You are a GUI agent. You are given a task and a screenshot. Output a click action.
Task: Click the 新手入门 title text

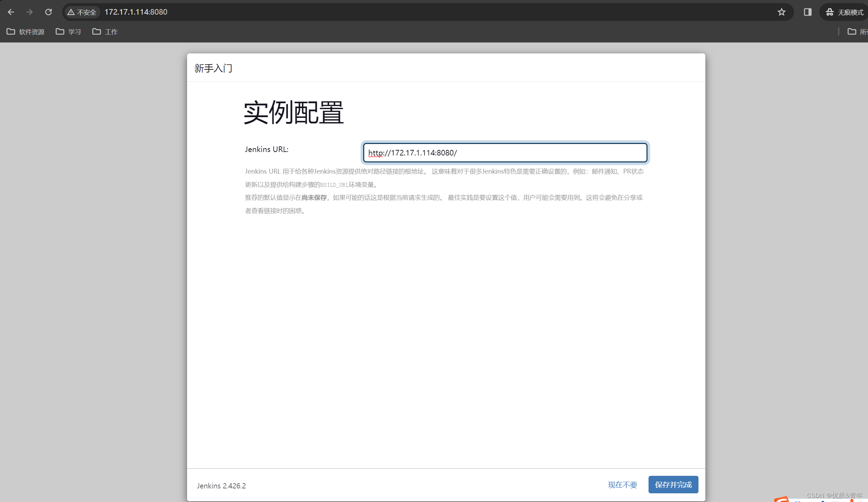[x=214, y=68]
